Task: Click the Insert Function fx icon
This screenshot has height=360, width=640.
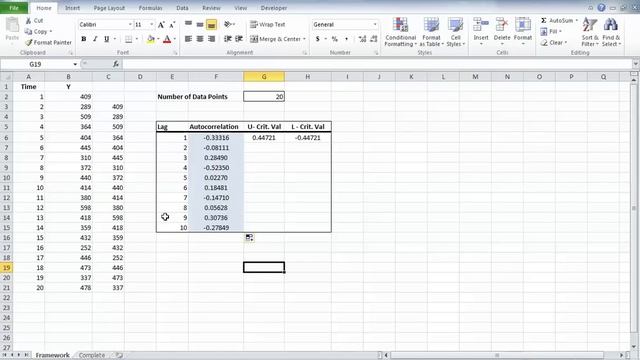Action: coord(116,64)
